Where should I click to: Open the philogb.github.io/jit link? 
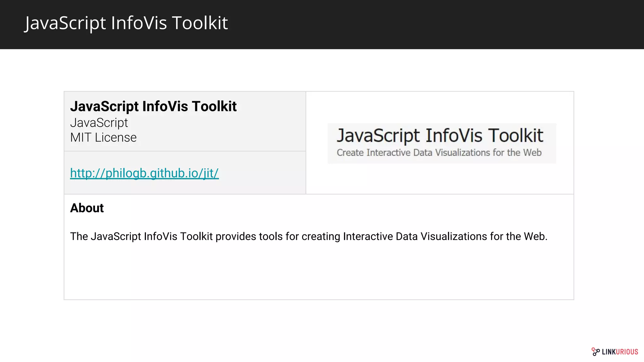[x=144, y=173]
